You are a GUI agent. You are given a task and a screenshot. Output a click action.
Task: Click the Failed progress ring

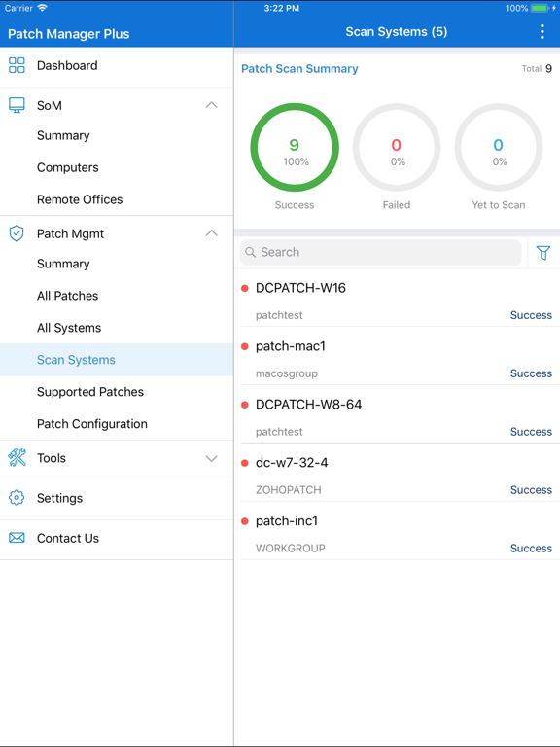tap(397, 148)
